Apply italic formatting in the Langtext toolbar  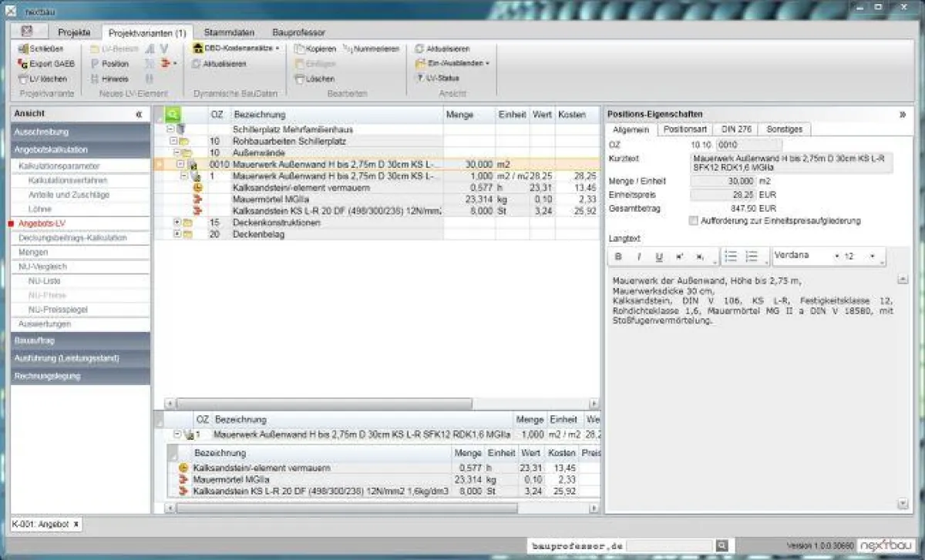click(x=638, y=257)
